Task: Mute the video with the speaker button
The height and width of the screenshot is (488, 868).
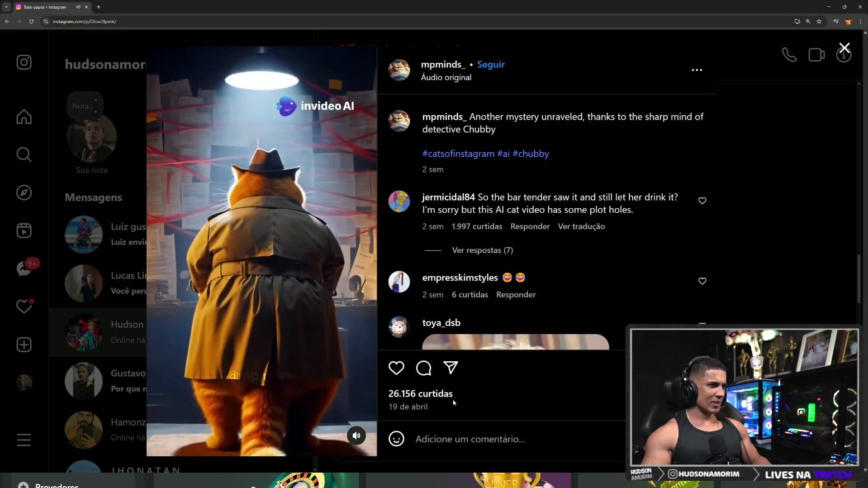Action: [356, 435]
